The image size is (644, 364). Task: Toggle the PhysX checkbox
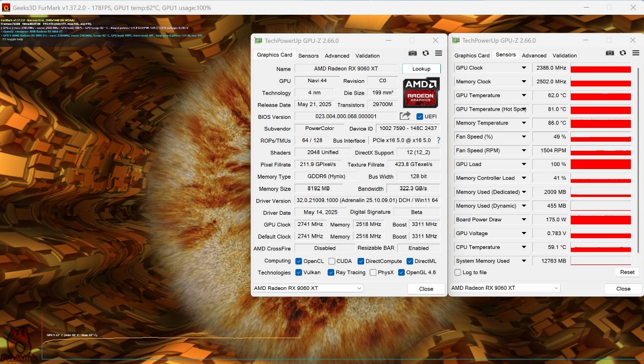pos(373,273)
